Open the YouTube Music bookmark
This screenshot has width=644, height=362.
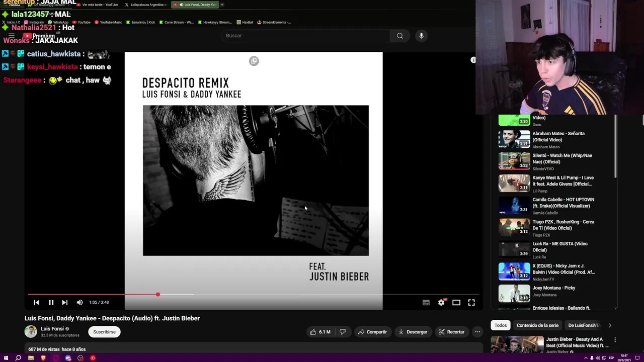108,22
